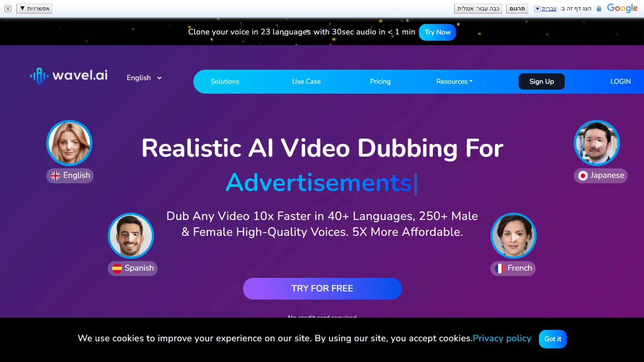Click the תרגום translate button
This screenshot has width=644, height=362.
pyautogui.click(x=517, y=8)
